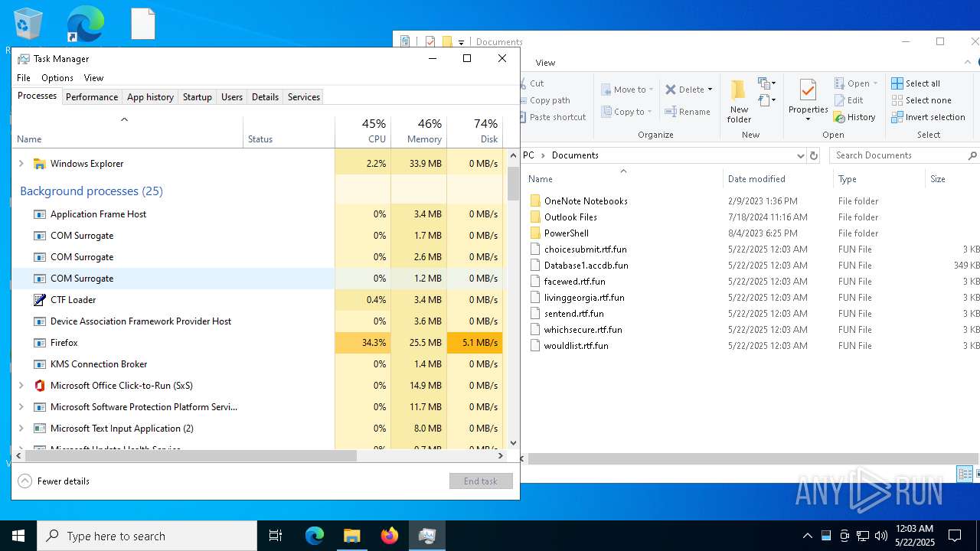Select the whichsecure.rtf.fun file
This screenshot has height=551, width=980.
583,330
